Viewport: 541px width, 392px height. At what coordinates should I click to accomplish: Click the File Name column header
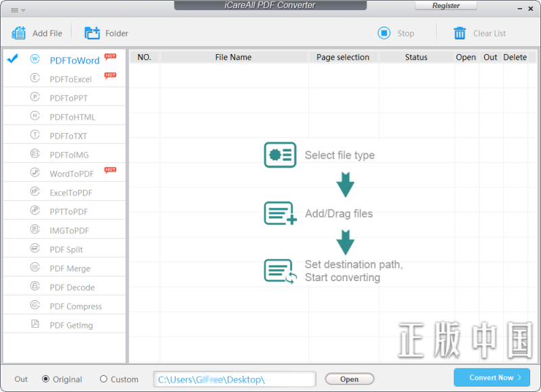pos(233,57)
